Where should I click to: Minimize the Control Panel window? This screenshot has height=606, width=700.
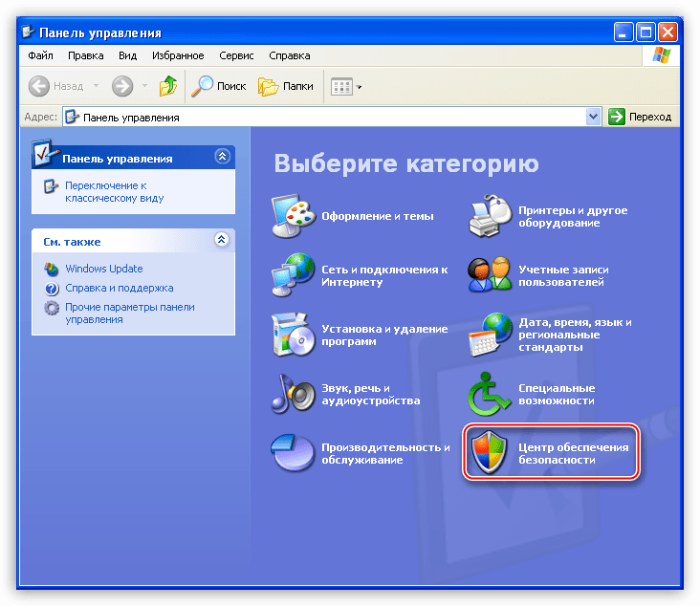click(623, 32)
